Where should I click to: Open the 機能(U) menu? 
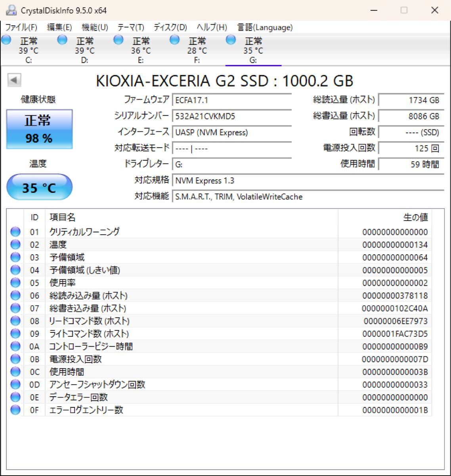click(94, 27)
